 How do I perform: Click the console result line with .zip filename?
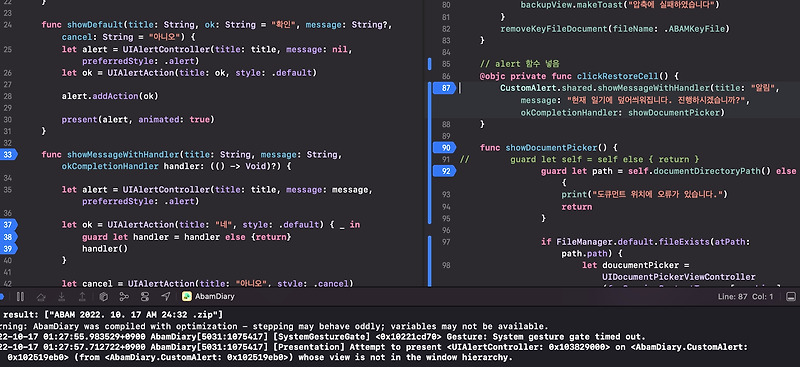click(x=113, y=315)
